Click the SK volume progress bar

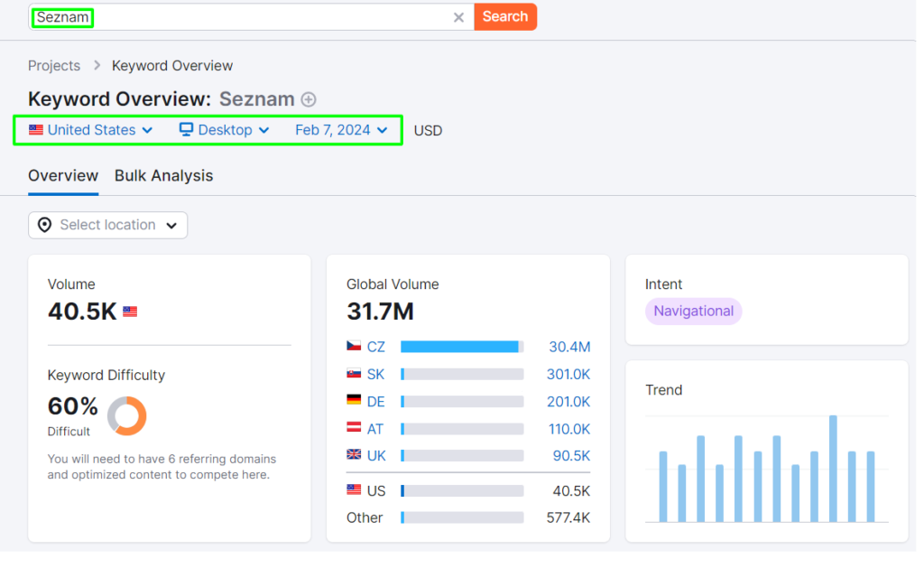click(x=462, y=375)
